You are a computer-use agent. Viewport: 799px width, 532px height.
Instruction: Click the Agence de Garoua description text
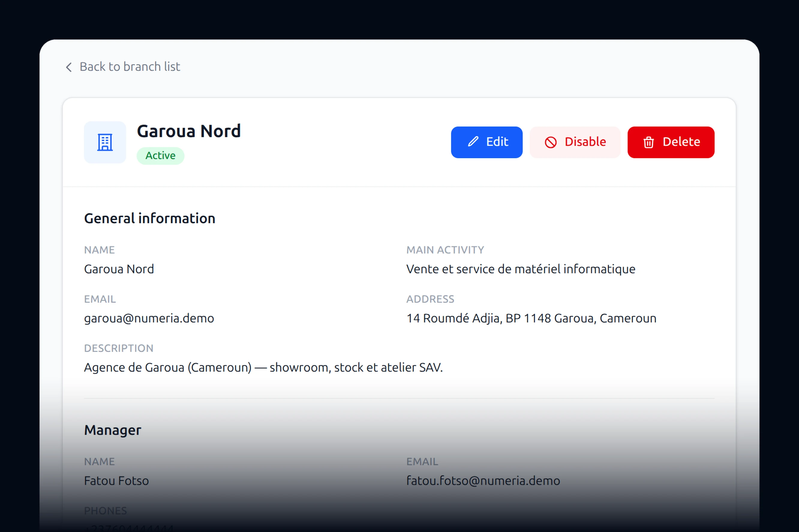pyautogui.click(x=263, y=367)
